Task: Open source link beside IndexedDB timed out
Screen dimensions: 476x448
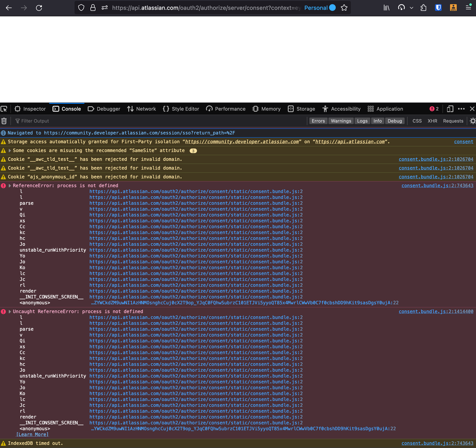Action: (x=437, y=443)
